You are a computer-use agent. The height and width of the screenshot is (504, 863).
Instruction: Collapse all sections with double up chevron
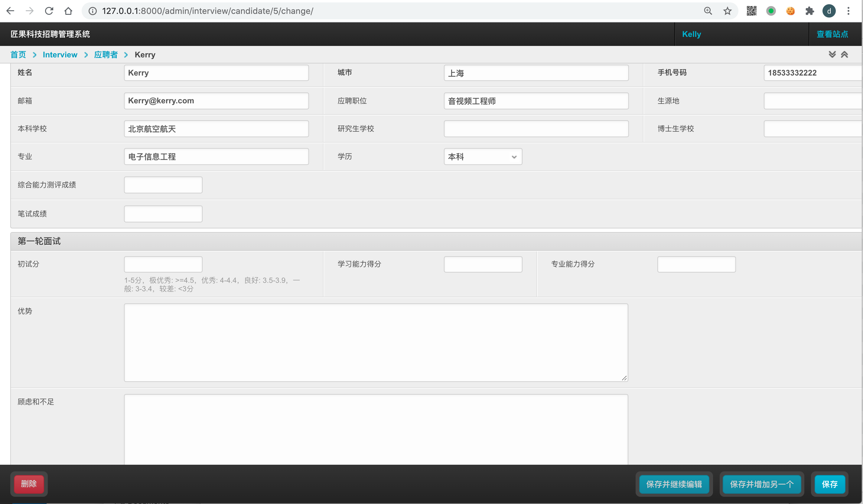(845, 54)
